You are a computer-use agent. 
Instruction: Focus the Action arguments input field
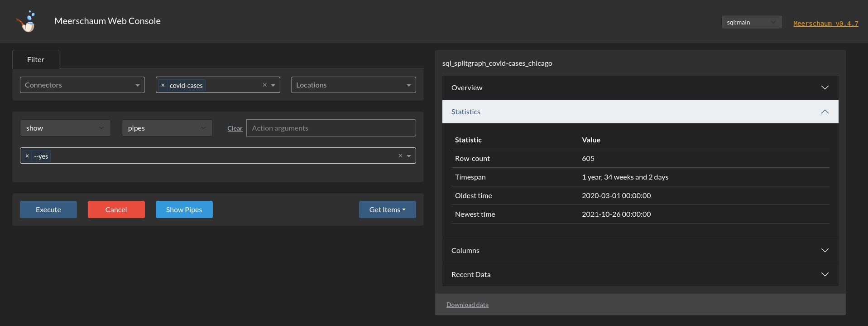[x=331, y=128]
